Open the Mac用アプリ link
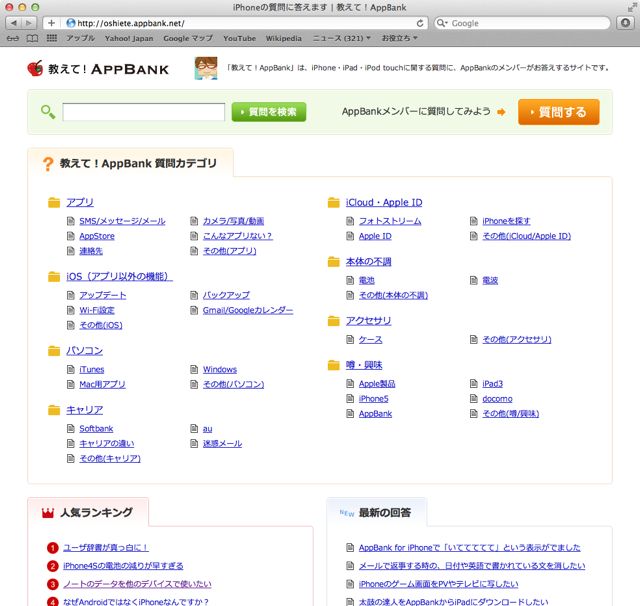 [x=102, y=384]
